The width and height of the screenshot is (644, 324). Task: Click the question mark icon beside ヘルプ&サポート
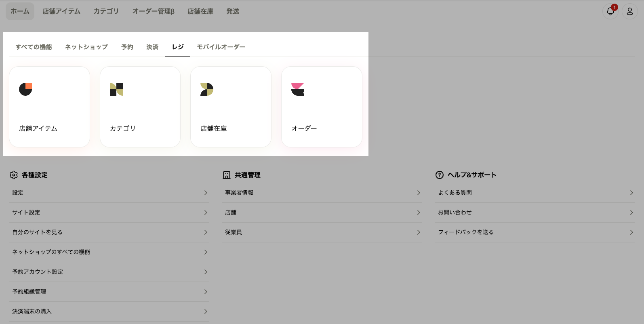[x=440, y=175]
